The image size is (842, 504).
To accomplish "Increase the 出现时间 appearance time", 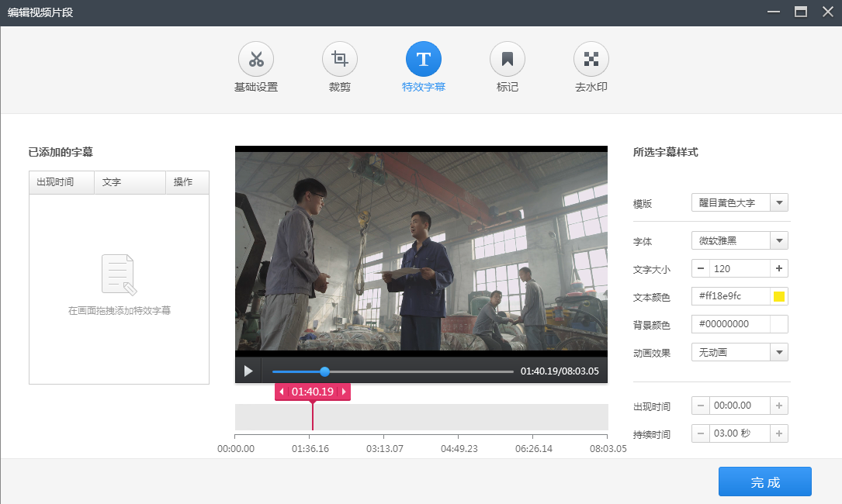I will [x=779, y=406].
